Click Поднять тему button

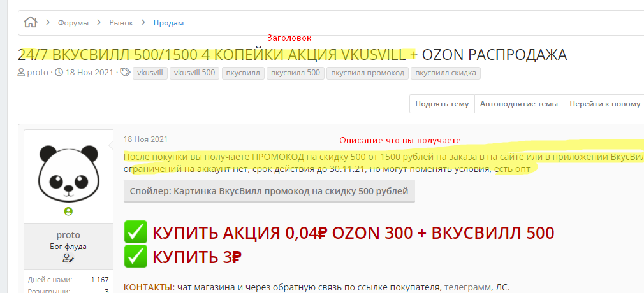point(442,104)
